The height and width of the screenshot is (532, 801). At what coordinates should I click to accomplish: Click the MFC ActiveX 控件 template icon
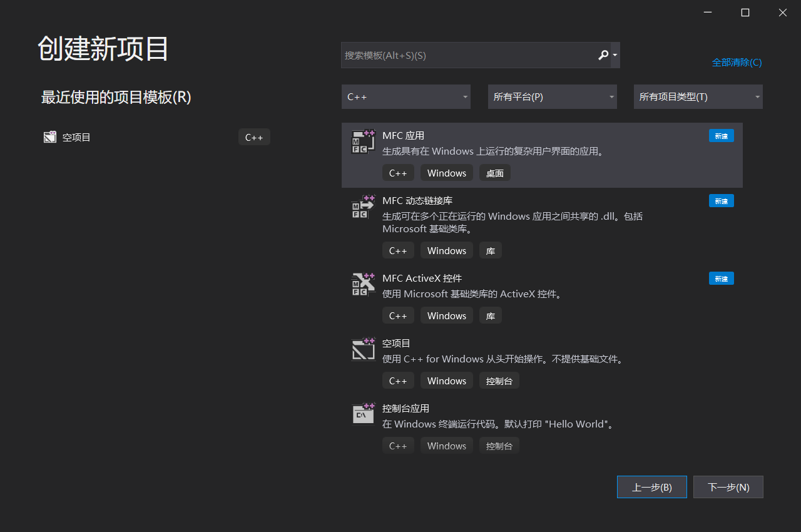click(363, 285)
